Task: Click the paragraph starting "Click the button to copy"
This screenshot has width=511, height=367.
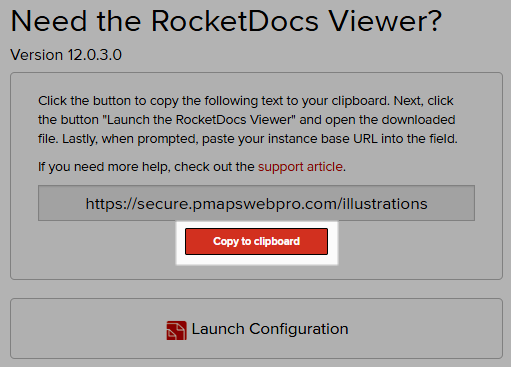Action: [x=248, y=120]
